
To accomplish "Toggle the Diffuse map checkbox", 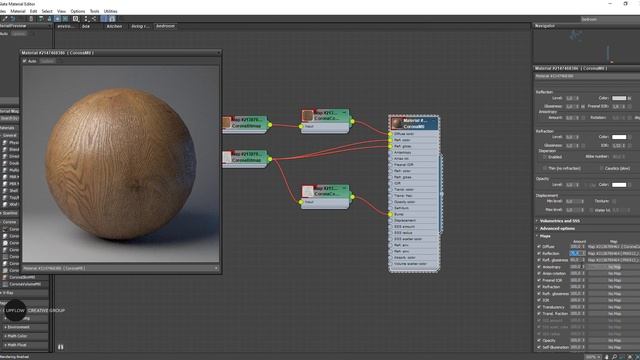I will point(539,247).
